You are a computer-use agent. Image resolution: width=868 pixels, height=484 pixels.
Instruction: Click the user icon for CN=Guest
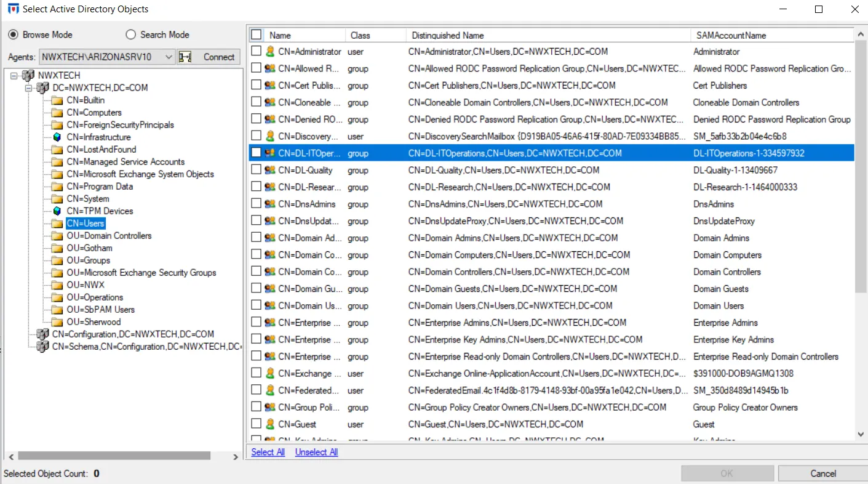click(x=269, y=424)
